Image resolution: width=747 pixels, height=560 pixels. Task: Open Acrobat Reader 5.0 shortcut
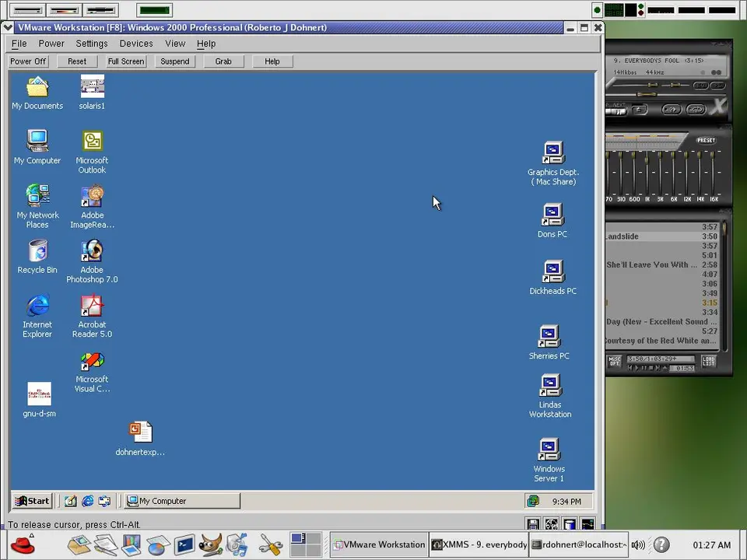coord(92,306)
